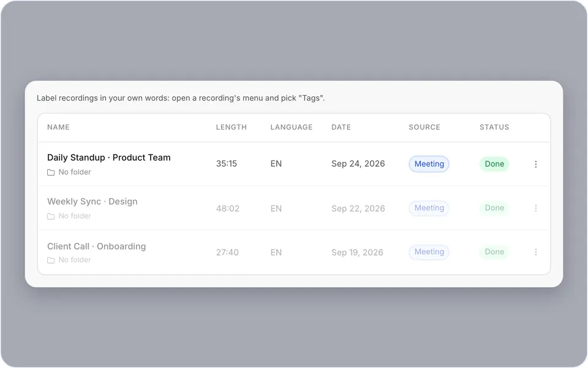The height and width of the screenshot is (368, 588).
Task: Sort by the DATE column header
Action: click(341, 127)
